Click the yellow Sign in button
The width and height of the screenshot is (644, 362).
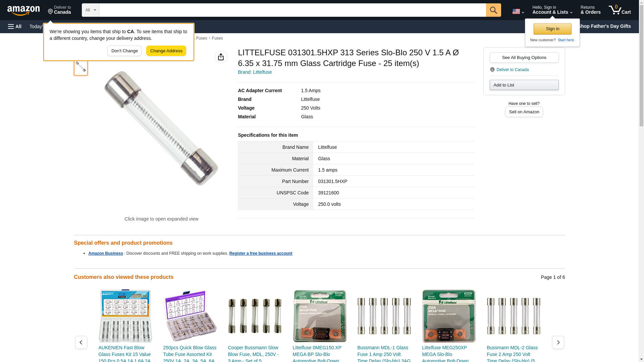pyautogui.click(x=552, y=29)
